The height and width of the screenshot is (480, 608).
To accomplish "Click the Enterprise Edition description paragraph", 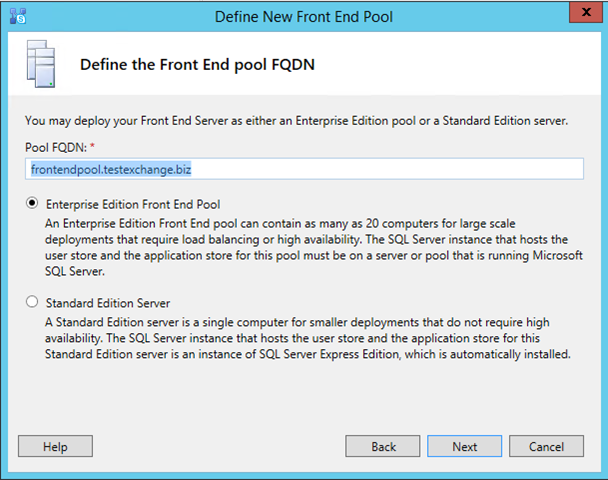I will tap(314, 247).
